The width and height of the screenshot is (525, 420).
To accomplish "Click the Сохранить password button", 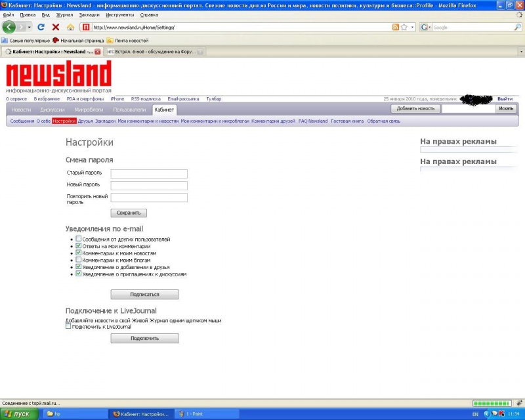I will [x=129, y=213].
